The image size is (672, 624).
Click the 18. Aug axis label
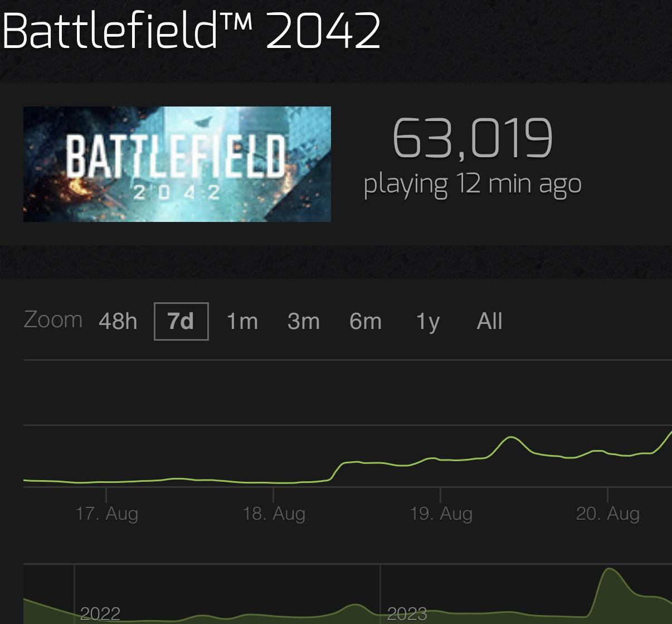coord(274,514)
